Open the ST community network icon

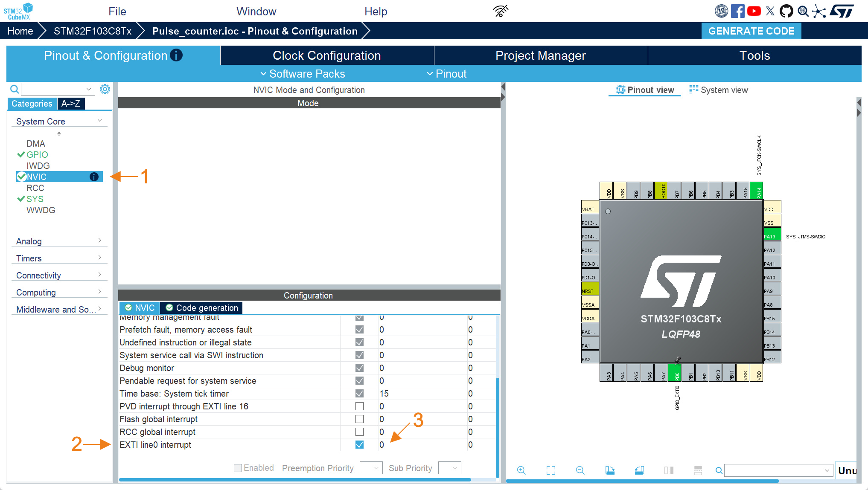click(819, 11)
